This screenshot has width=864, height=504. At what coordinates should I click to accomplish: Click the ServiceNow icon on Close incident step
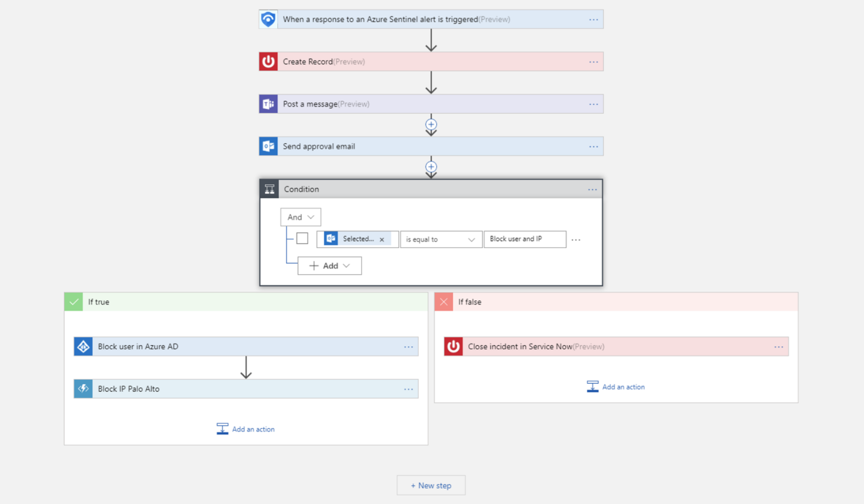(x=453, y=346)
